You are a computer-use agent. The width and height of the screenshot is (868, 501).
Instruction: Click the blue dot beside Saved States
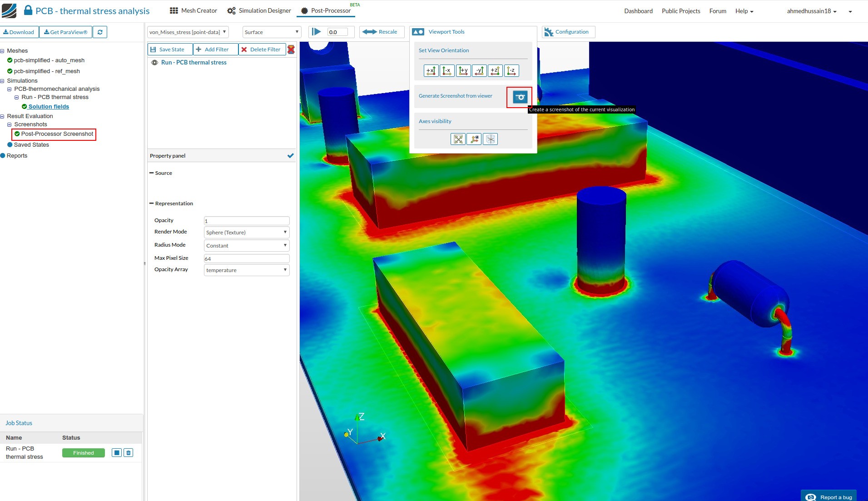pos(10,145)
